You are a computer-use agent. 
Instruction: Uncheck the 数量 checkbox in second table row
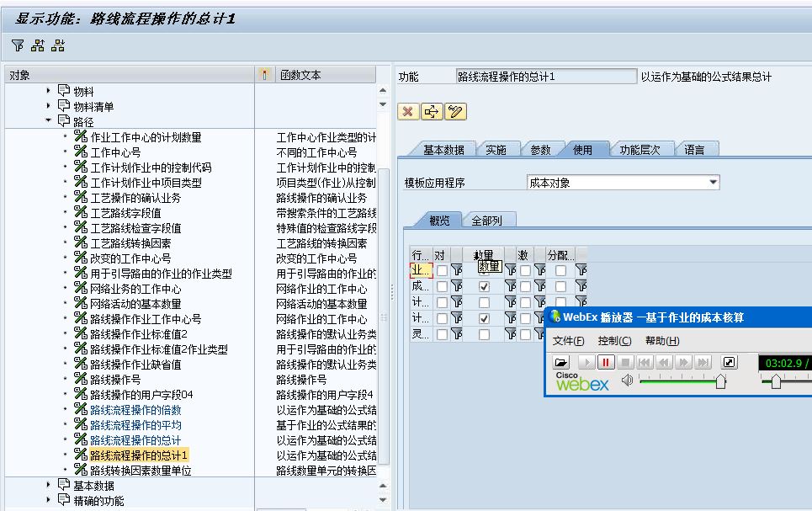pyautogui.click(x=484, y=286)
